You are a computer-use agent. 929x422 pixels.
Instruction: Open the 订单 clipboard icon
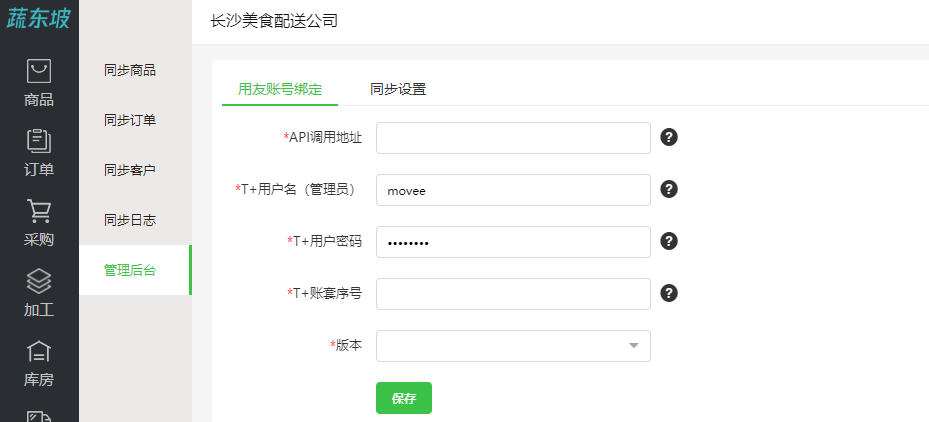coord(39,140)
